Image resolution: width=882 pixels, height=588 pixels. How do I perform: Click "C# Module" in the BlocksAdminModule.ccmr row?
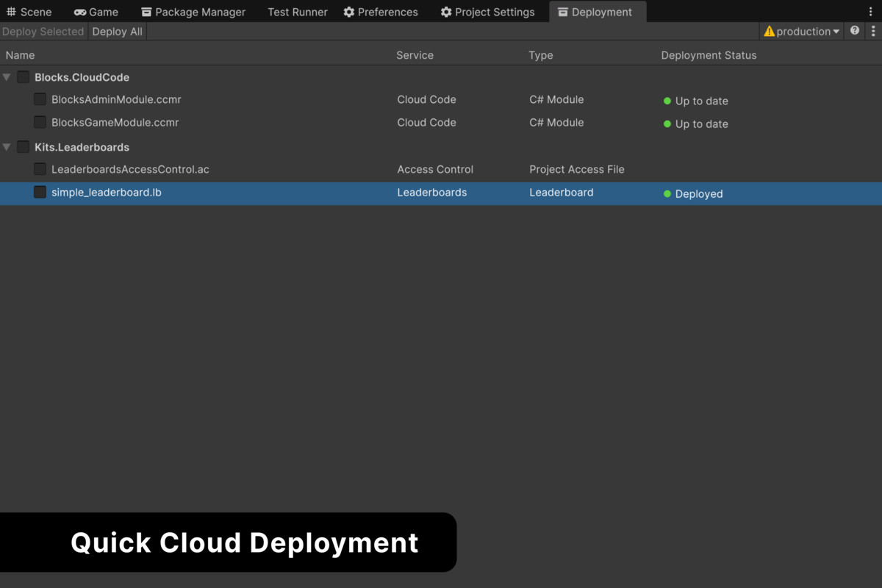(x=556, y=99)
